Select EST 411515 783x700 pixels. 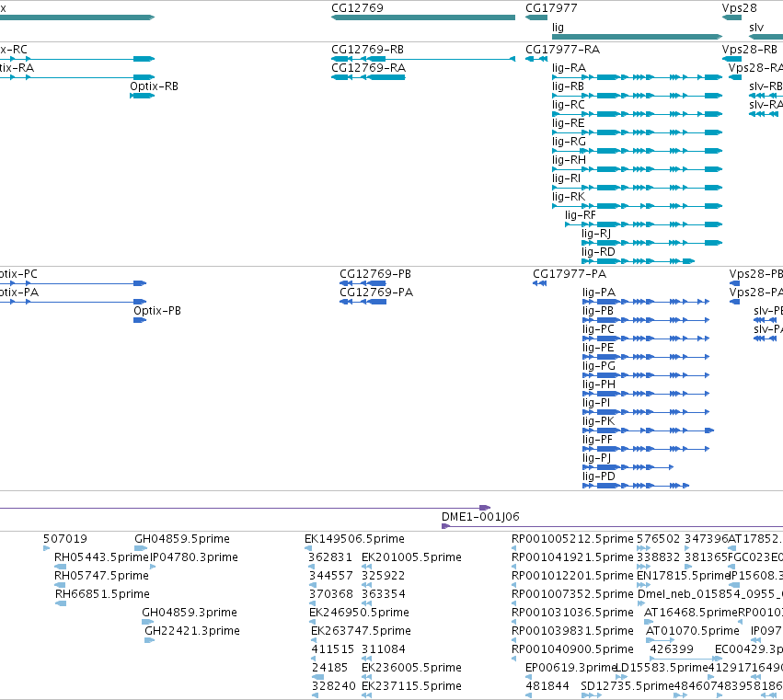coord(332,649)
